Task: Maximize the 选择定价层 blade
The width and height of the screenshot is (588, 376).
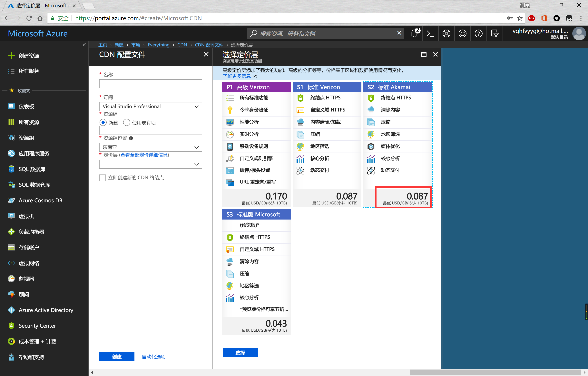Action: (424, 54)
